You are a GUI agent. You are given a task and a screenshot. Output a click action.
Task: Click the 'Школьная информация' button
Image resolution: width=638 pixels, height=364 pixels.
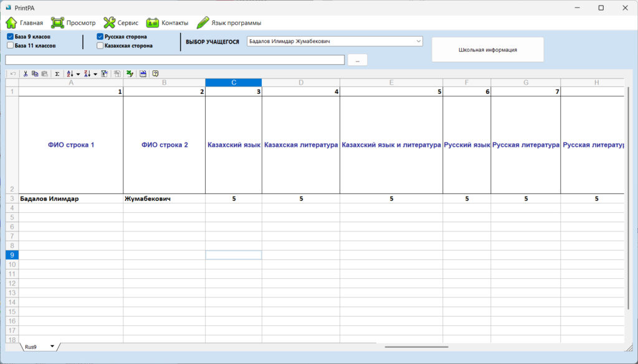(487, 50)
